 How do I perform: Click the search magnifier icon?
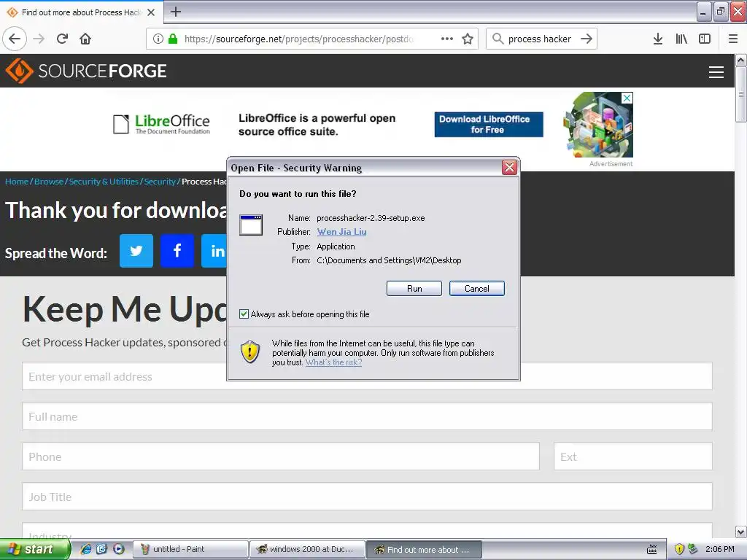[x=498, y=39]
